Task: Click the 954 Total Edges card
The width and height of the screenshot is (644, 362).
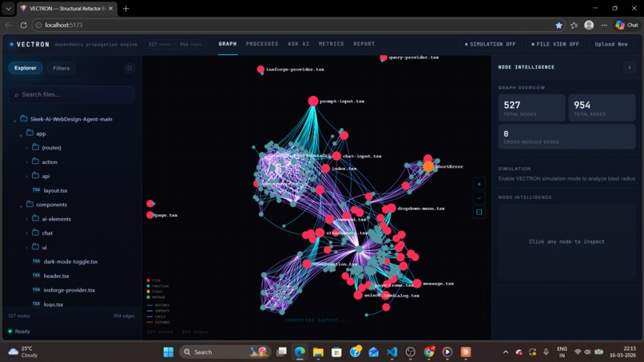Action: [602, 108]
